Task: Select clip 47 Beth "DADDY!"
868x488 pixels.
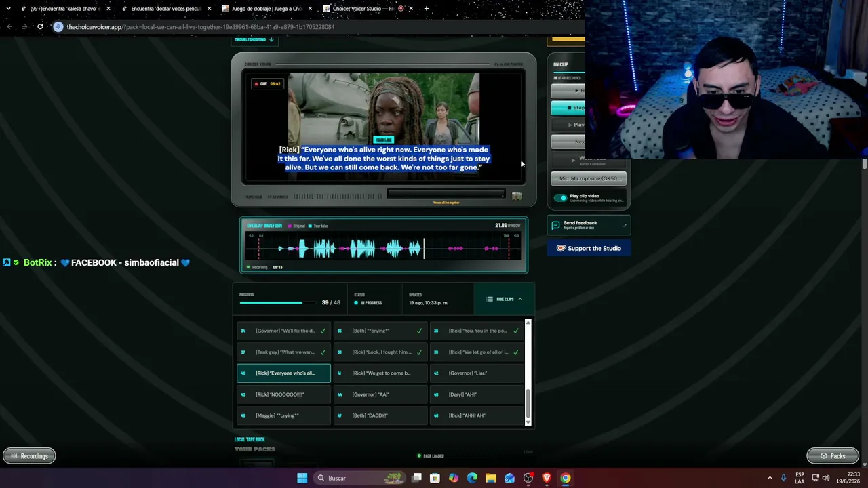Action: pyautogui.click(x=380, y=415)
